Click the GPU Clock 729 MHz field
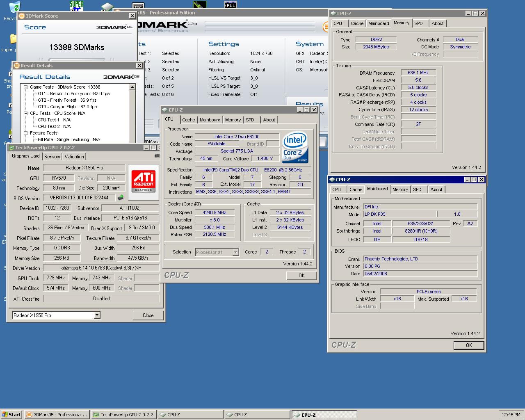 point(56,278)
